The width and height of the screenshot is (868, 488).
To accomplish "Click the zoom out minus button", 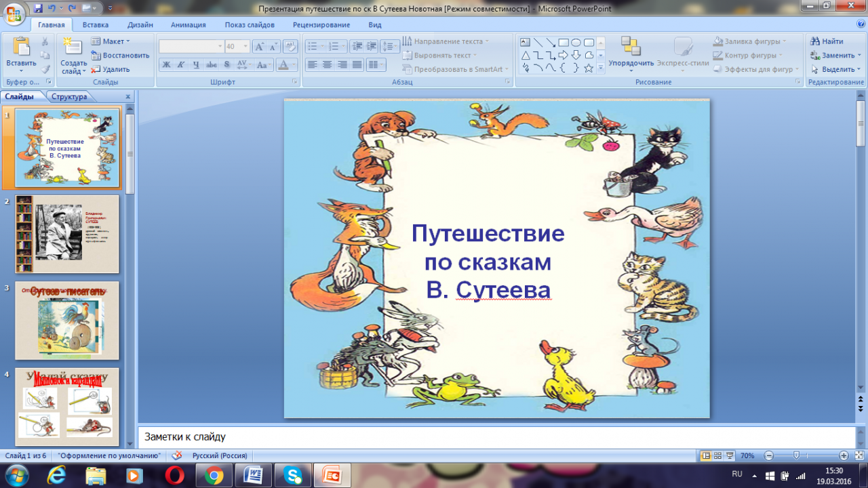I will [768, 455].
